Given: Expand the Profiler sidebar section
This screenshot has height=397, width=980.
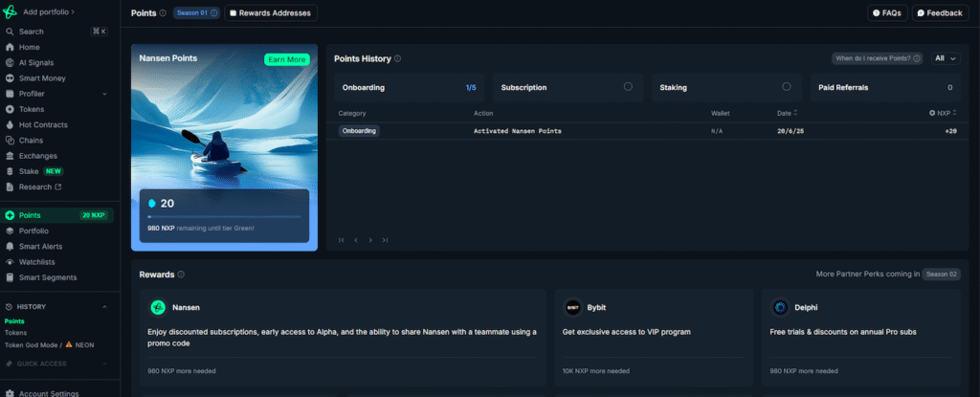Looking at the screenshot, I should coord(103,94).
